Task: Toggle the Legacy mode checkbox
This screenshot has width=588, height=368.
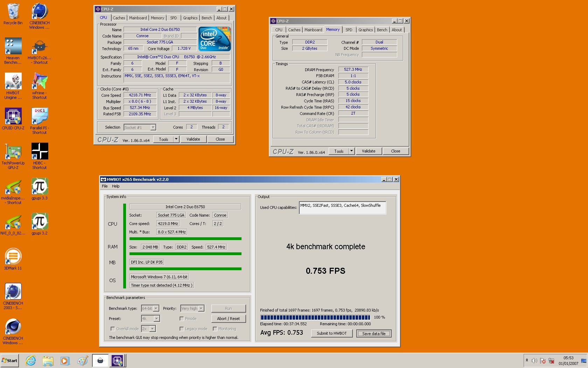Action: (x=182, y=329)
